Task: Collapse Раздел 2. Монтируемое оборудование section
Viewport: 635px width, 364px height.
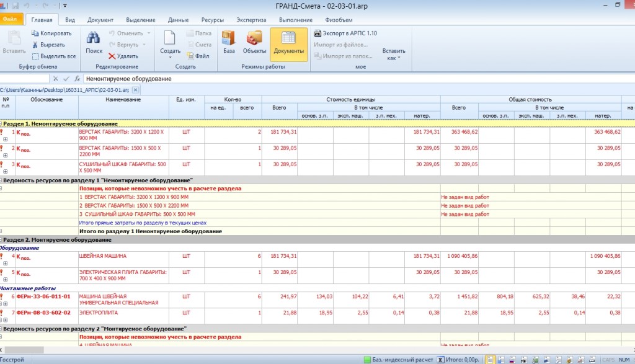Action: 1,240
